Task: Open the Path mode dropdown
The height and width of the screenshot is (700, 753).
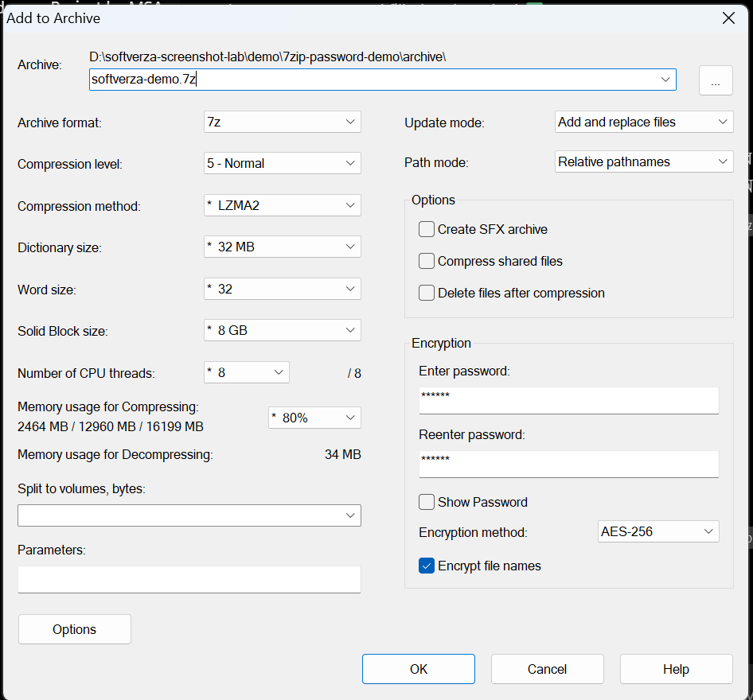Action: tap(644, 161)
